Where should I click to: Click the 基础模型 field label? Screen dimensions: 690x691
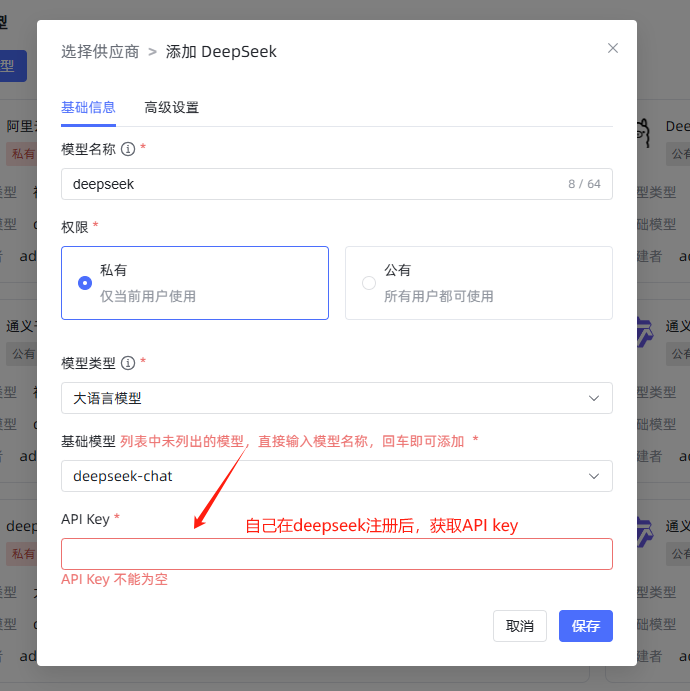88,441
